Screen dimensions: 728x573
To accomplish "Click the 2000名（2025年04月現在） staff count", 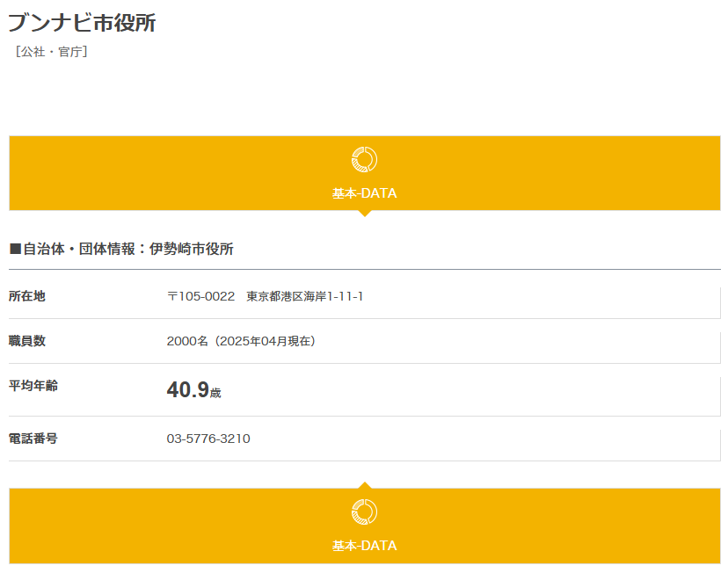I will click(x=241, y=342).
